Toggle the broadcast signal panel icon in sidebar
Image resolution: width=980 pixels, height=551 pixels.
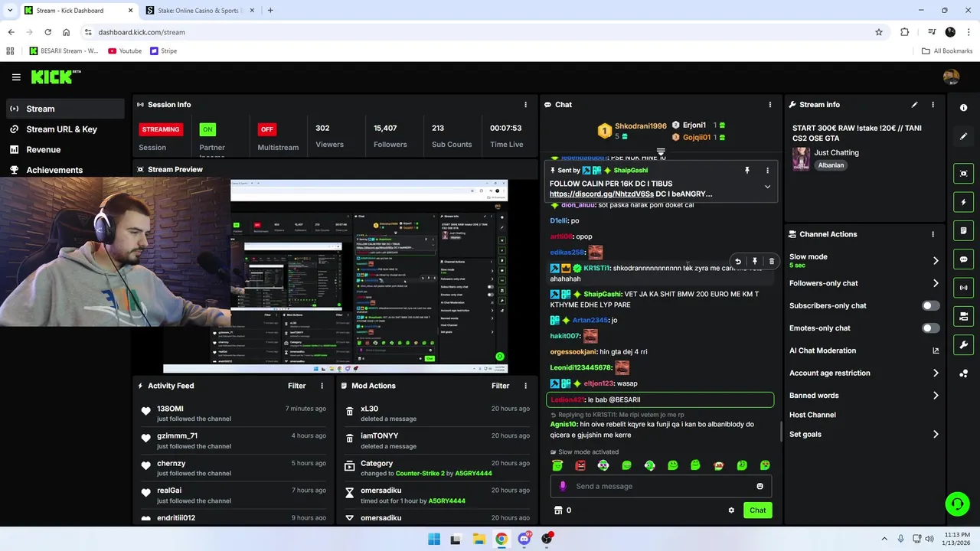coord(963,288)
